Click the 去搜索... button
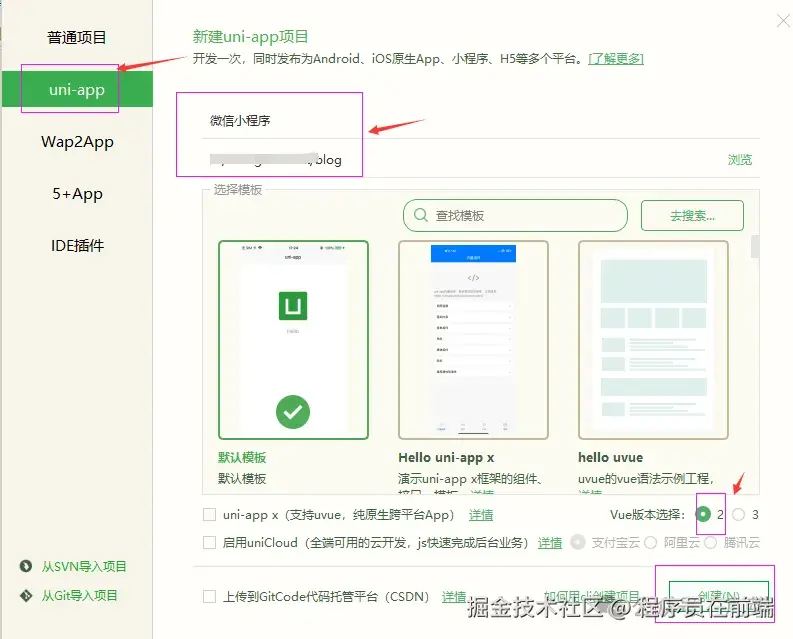Viewport: 793px width, 639px height. pyautogui.click(x=692, y=216)
